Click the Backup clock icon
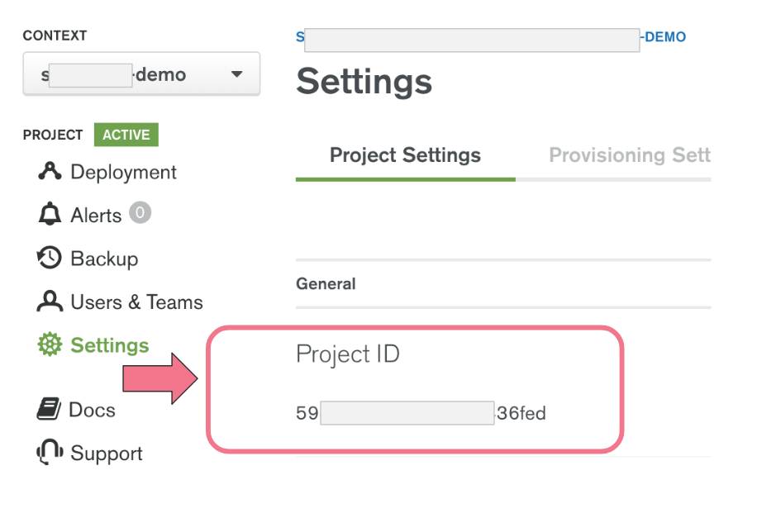Screen dimensions: 757x532 point(50,259)
